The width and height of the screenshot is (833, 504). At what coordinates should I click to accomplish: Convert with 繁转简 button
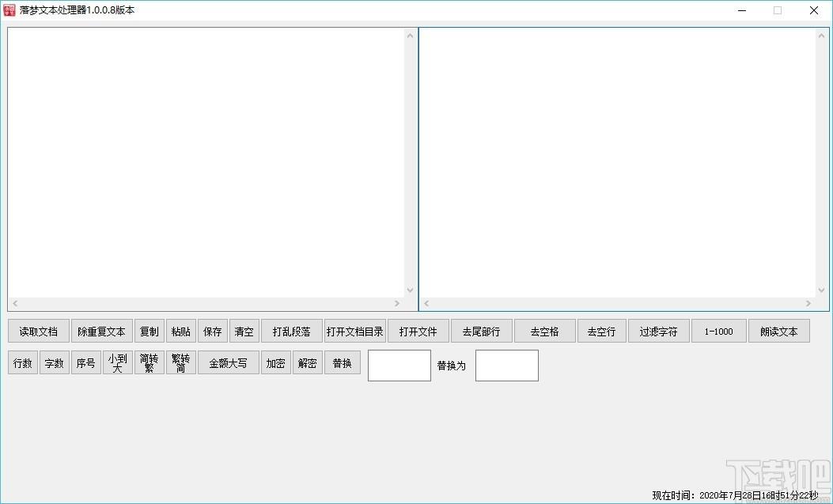pyautogui.click(x=180, y=362)
